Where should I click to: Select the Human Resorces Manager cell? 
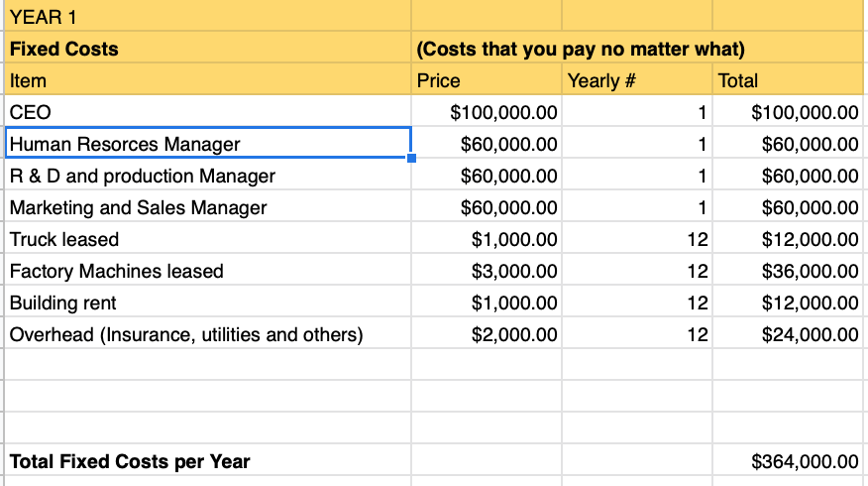tap(208, 143)
